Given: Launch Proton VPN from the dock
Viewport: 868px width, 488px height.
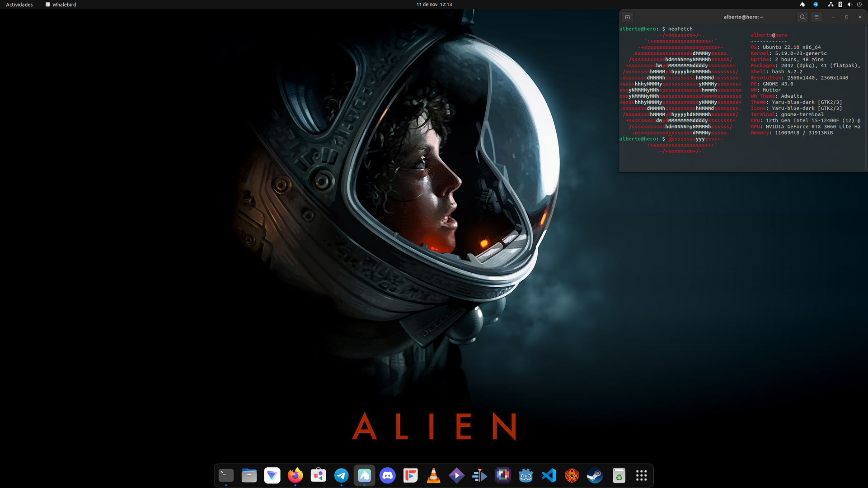Looking at the screenshot, I should (272, 475).
